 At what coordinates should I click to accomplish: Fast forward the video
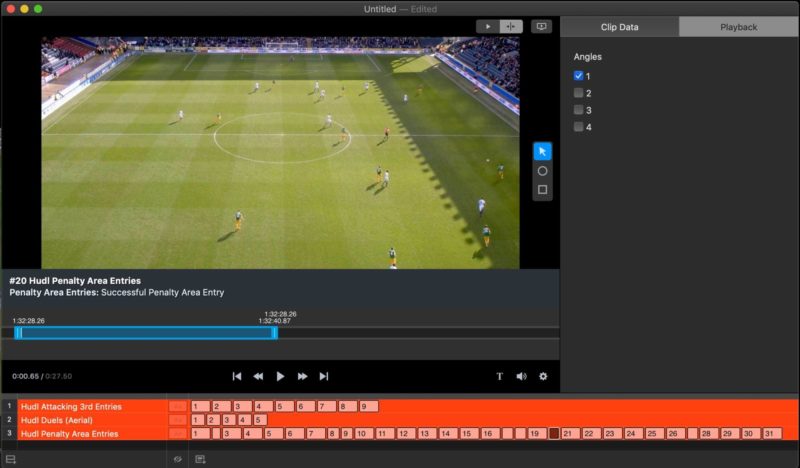302,376
